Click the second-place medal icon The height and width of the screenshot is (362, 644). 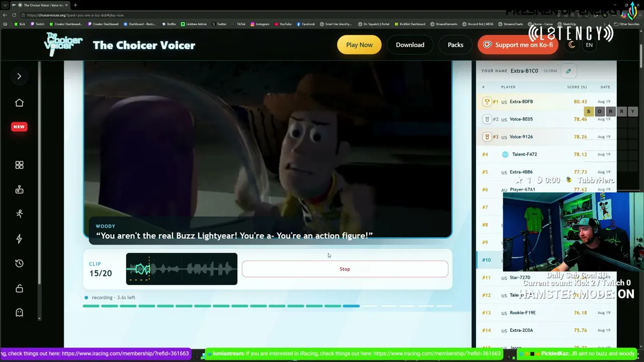(487, 119)
